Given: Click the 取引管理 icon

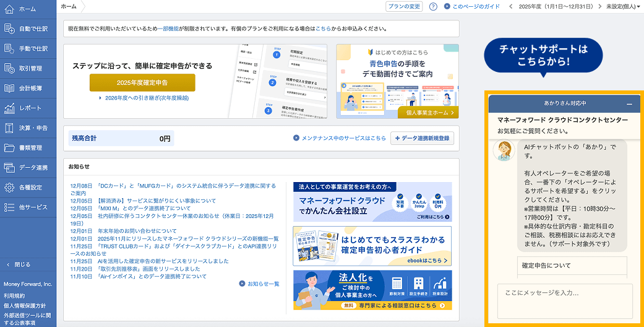Looking at the screenshot, I should 9,68.
